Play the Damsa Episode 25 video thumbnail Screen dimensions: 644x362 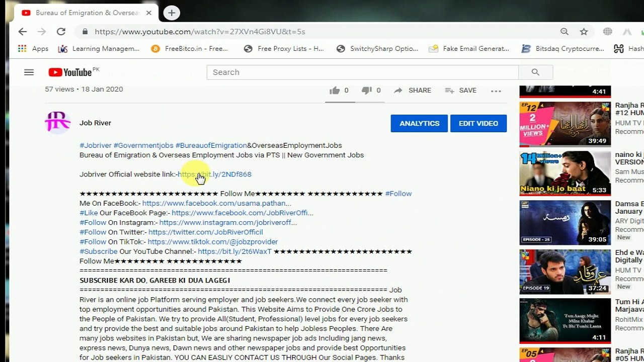(x=565, y=223)
